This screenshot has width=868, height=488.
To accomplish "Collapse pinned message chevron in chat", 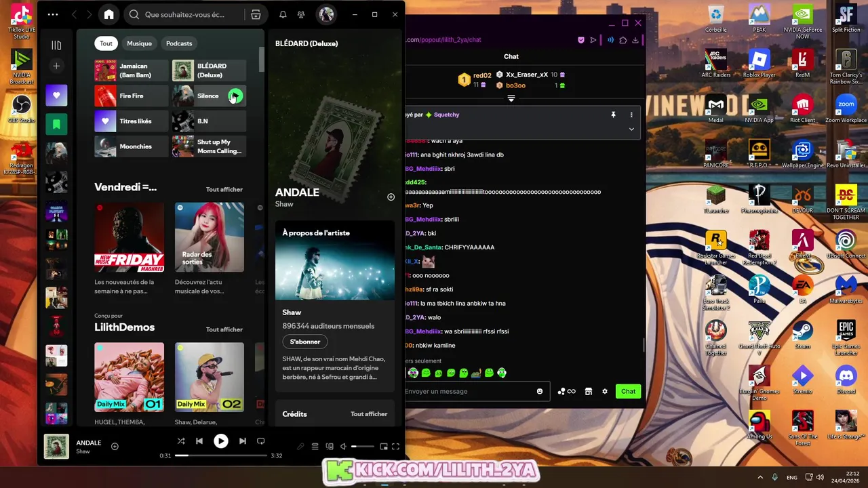I will [631, 129].
